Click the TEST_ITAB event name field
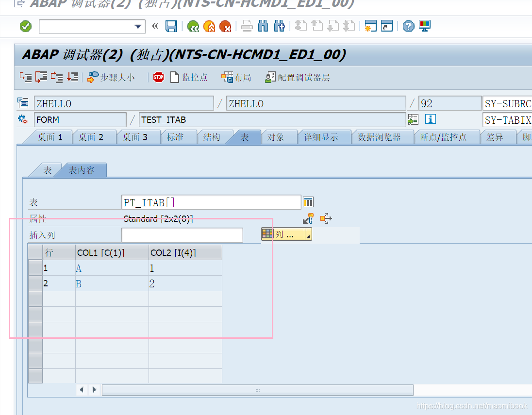The height and width of the screenshot is (415, 532). [272, 120]
